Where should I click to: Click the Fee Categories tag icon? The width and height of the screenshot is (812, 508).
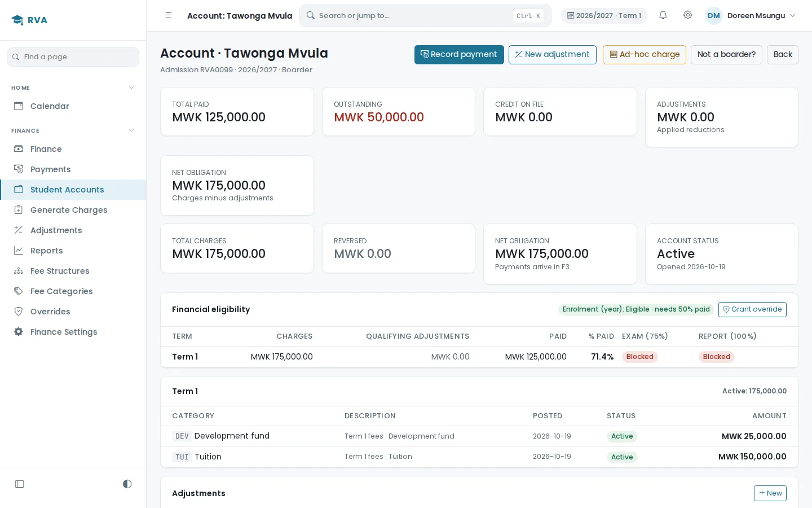(19, 291)
